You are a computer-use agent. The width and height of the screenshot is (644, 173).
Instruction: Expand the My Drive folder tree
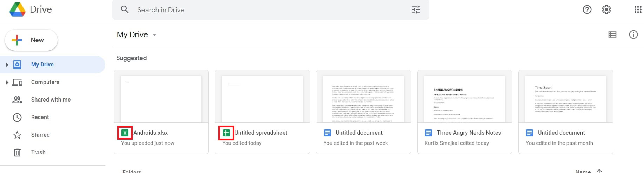point(7,65)
